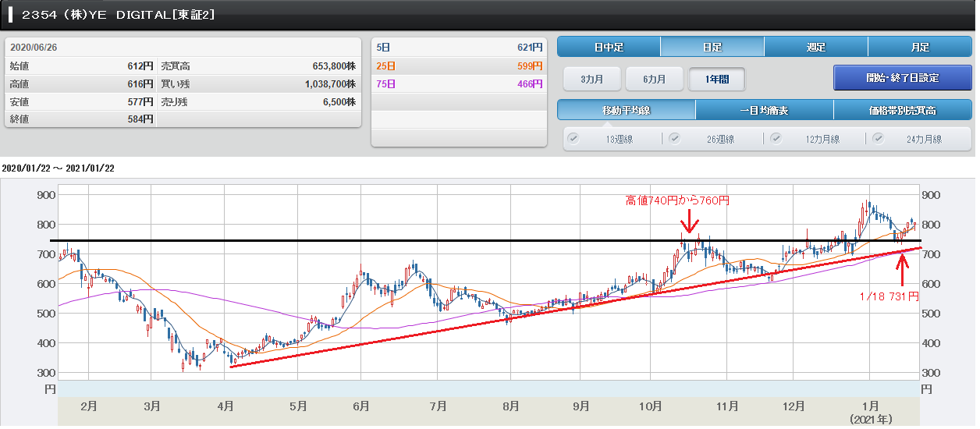Screen dimensions: 980x429
Task: Tick the 24カ月線 checkmark icon
Action: [x=878, y=139]
